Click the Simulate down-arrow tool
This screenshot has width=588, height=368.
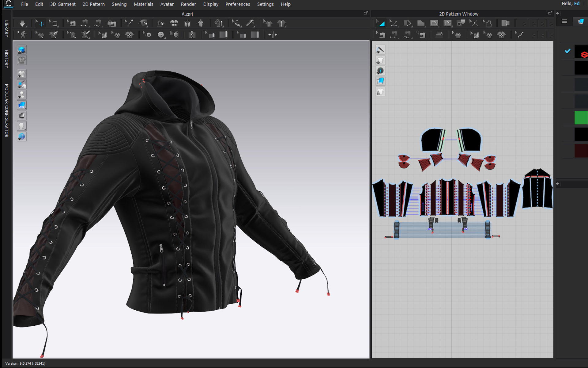pos(22,23)
